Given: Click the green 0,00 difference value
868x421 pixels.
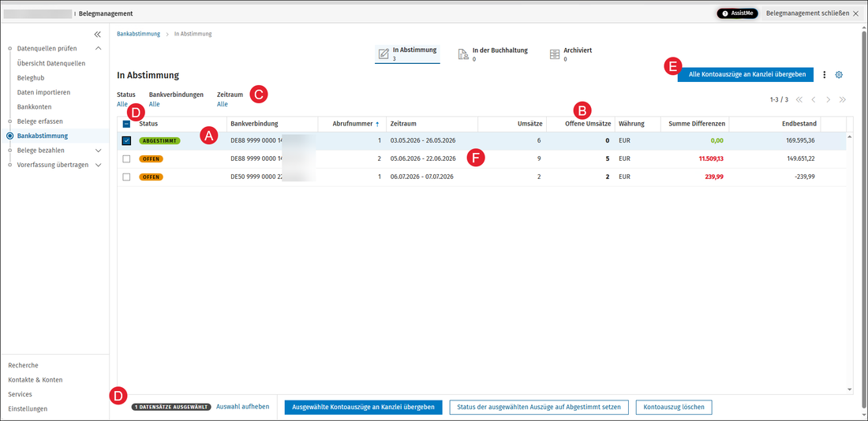Looking at the screenshot, I should tap(716, 141).
